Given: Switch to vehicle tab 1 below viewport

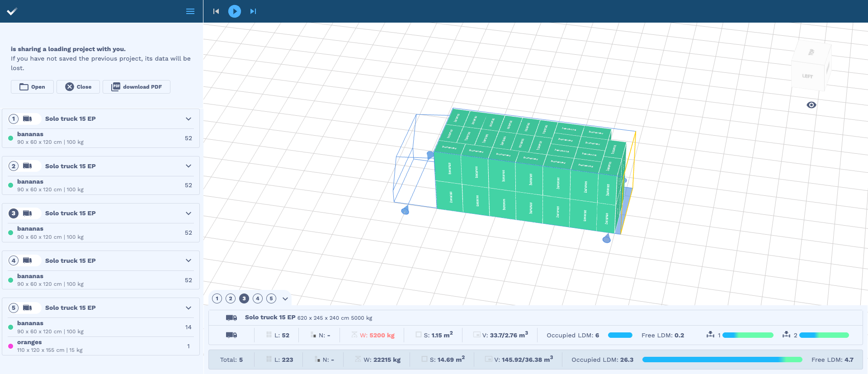Looking at the screenshot, I should 217,298.
